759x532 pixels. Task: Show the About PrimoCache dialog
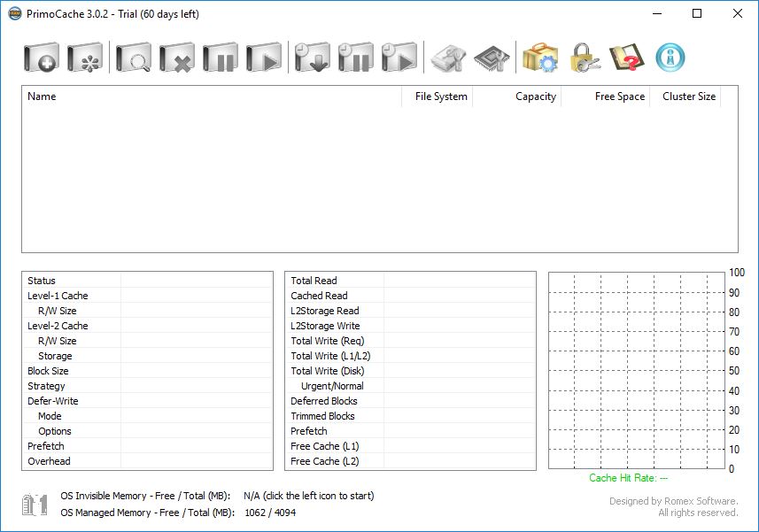670,57
